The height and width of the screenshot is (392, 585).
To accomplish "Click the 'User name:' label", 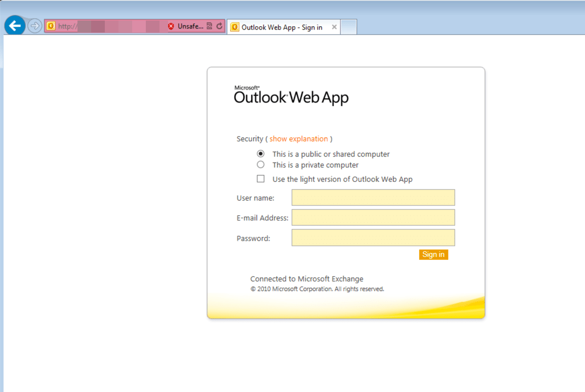I will click(255, 198).
